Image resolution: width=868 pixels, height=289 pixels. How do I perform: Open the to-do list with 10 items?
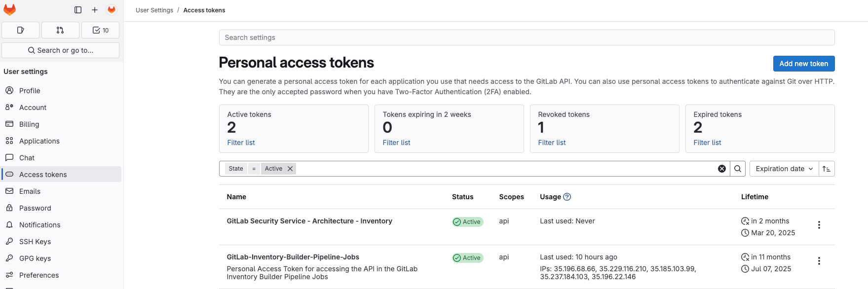click(x=100, y=30)
